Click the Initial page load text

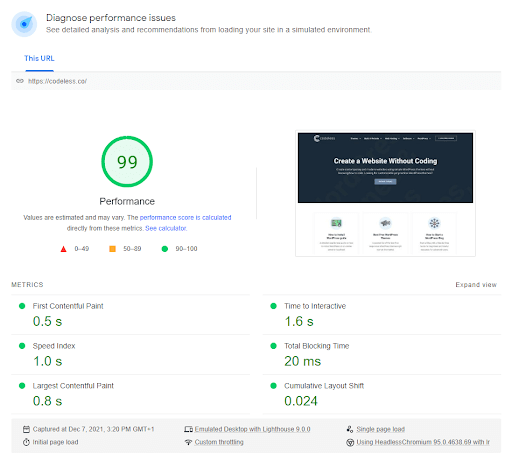(55, 442)
